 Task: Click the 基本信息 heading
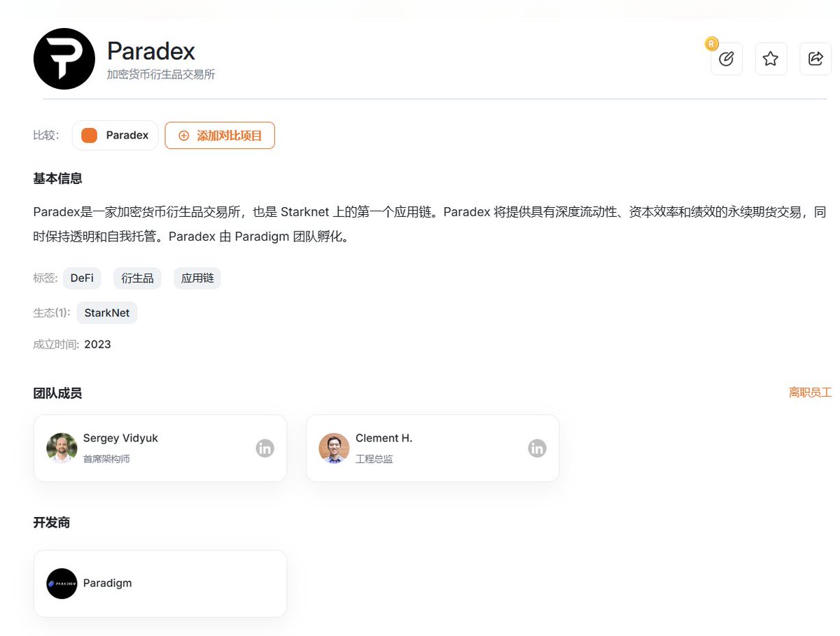tap(57, 178)
